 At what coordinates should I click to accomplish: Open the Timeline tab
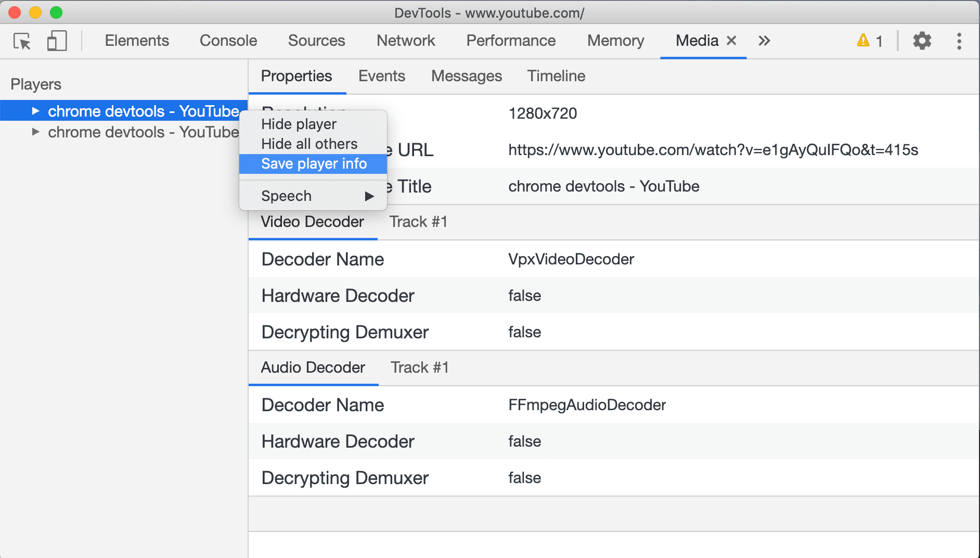556,76
